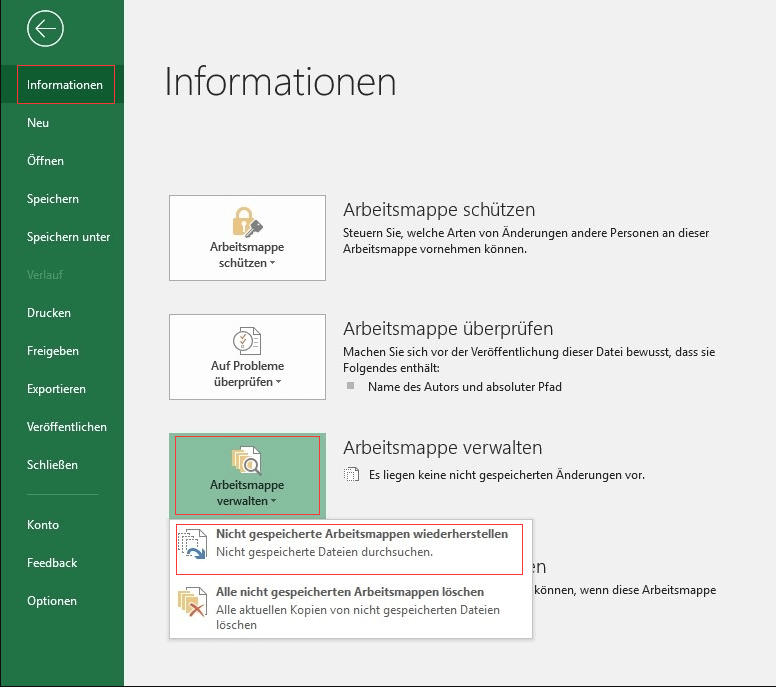776x687 pixels.
Task: Open the Neu tab in sidebar
Action: click(x=38, y=123)
